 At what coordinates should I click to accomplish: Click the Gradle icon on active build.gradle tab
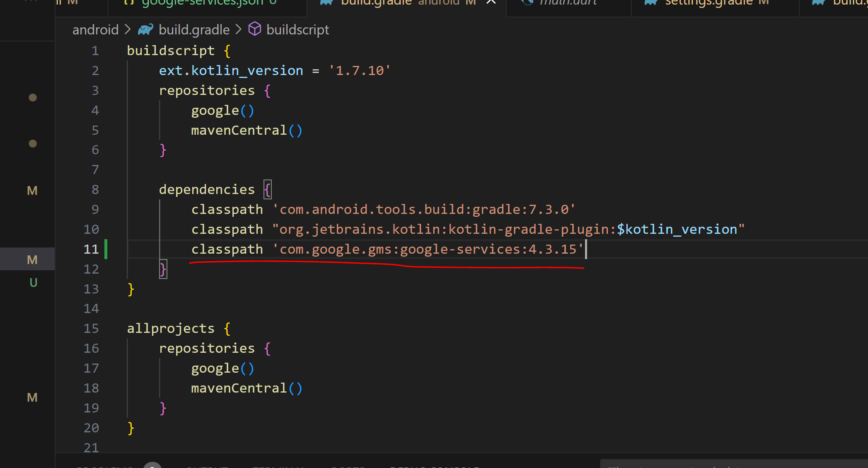(327, 2)
